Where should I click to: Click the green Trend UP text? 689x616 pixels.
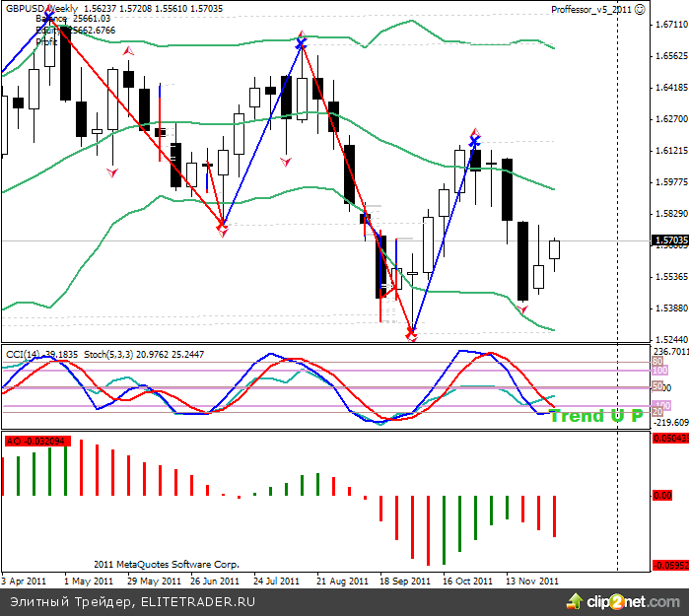click(595, 416)
